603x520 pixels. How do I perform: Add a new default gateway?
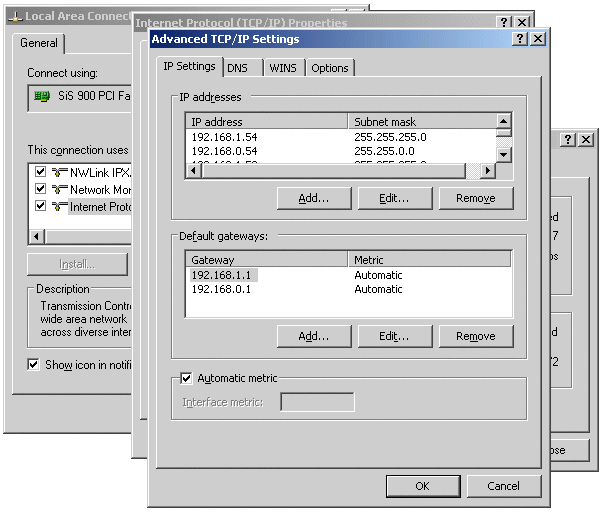click(x=314, y=337)
